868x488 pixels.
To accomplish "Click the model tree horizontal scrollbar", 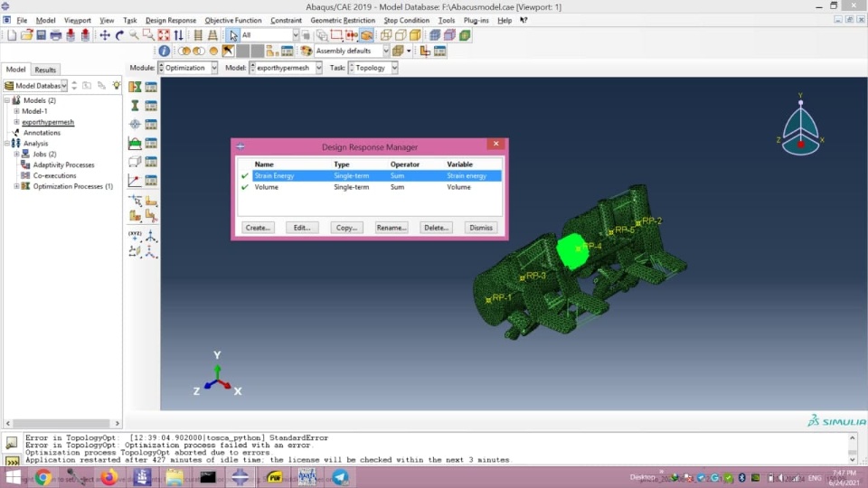I will point(62,423).
